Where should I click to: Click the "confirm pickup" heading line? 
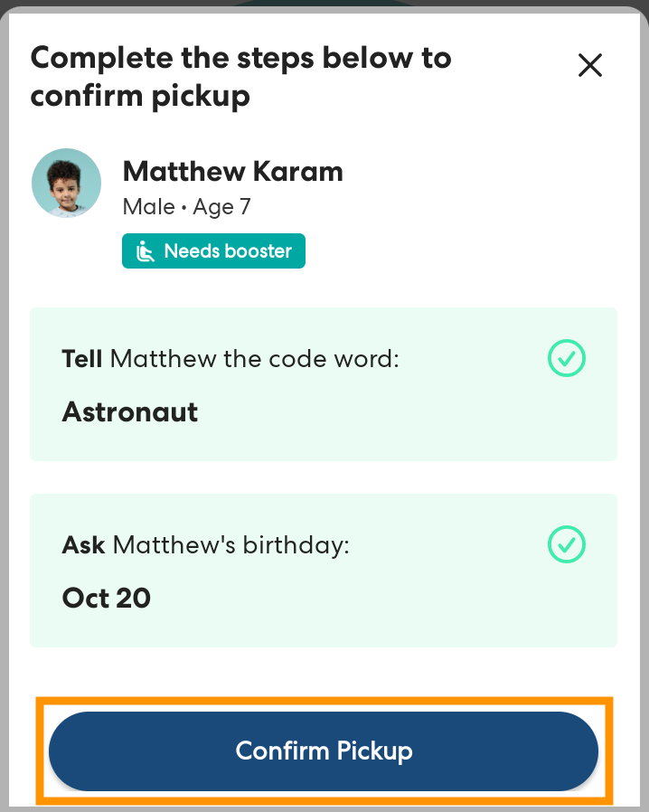140,96
